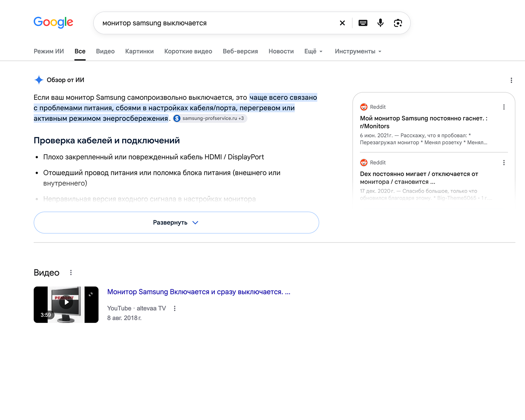Screen dimensions: 525x420
Task: Click the YouTube · altevaa TV source text
Action: click(136, 308)
